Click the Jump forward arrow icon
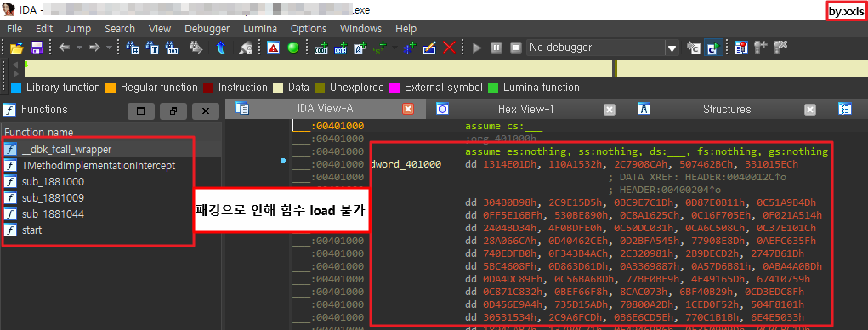 point(94,48)
